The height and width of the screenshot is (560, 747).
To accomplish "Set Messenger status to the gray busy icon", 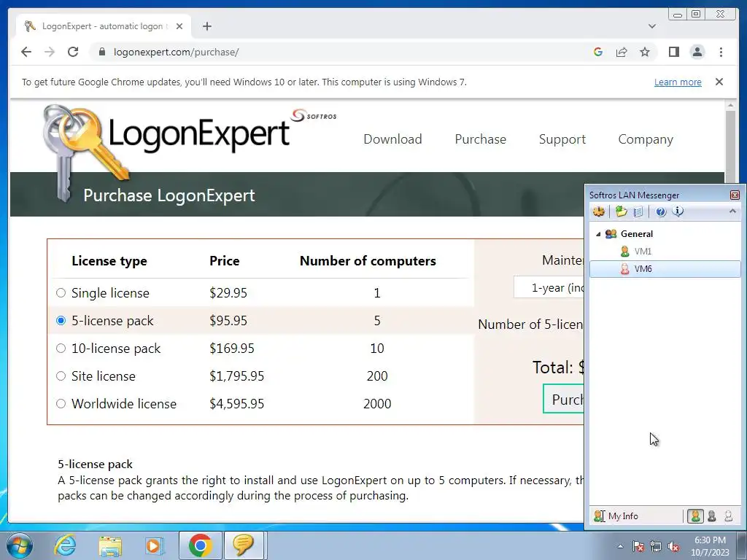I will pyautogui.click(x=712, y=516).
